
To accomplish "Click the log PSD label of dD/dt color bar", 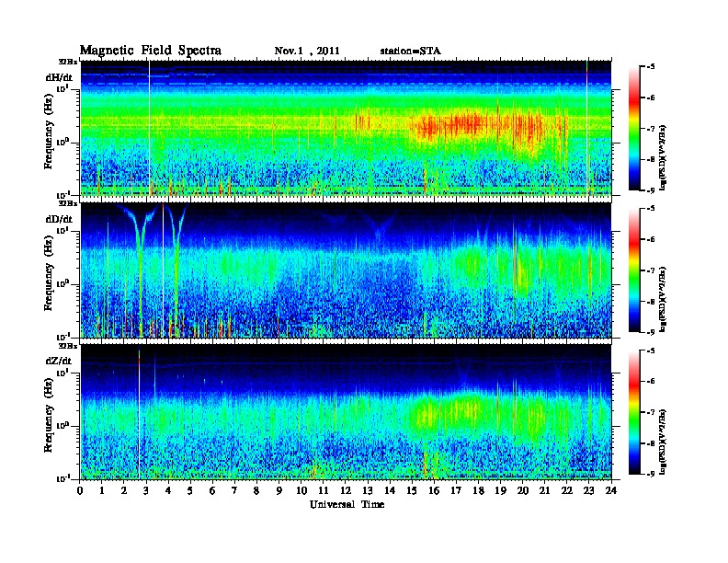I will pyautogui.click(x=663, y=300).
